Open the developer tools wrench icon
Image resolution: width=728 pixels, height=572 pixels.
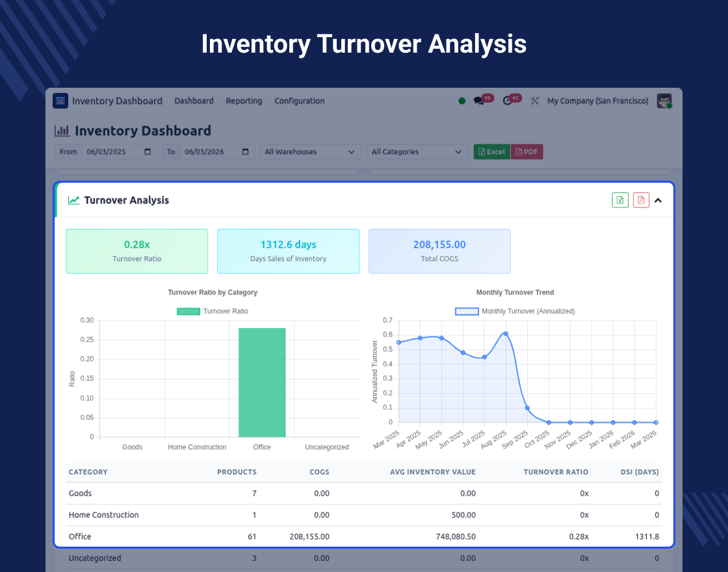coord(535,101)
